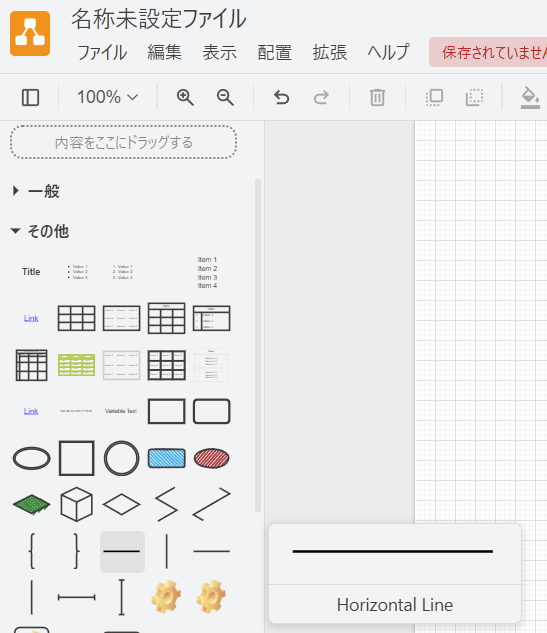The width and height of the screenshot is (547, 633).
Task: Select the numbered list shape
Action: [x=122, y=272]
